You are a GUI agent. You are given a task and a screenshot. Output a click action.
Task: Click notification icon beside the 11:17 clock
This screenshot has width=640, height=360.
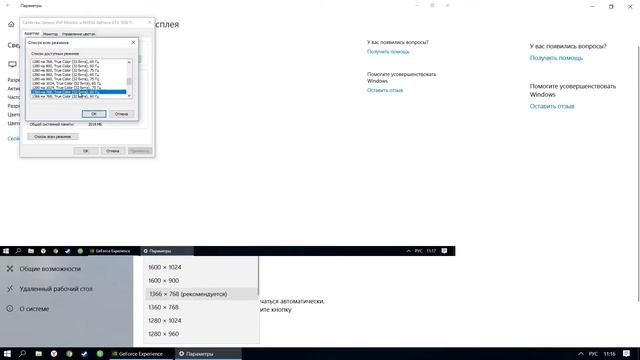(x=444, y=251)
